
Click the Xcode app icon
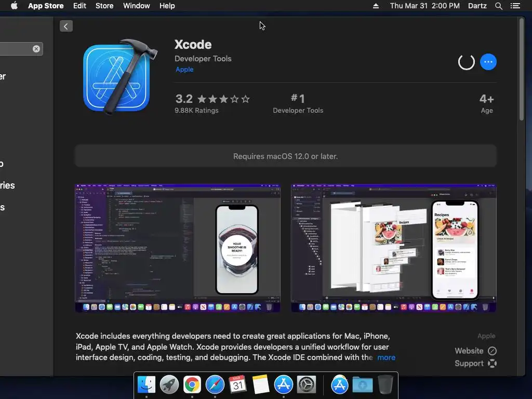[119, 77]
